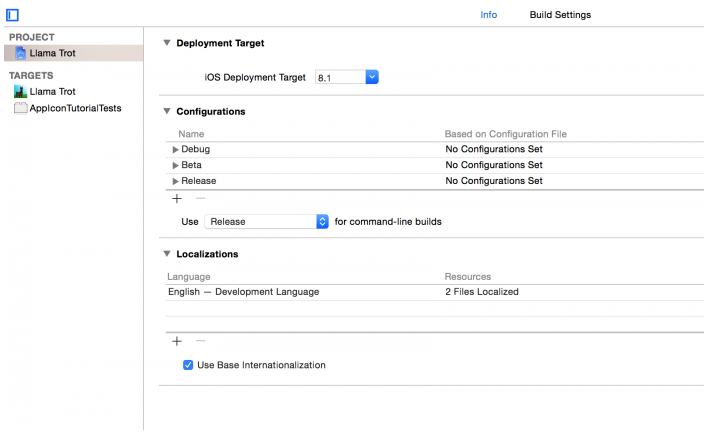Open the command-line builds configuration dropdown

tap(322, 221)
